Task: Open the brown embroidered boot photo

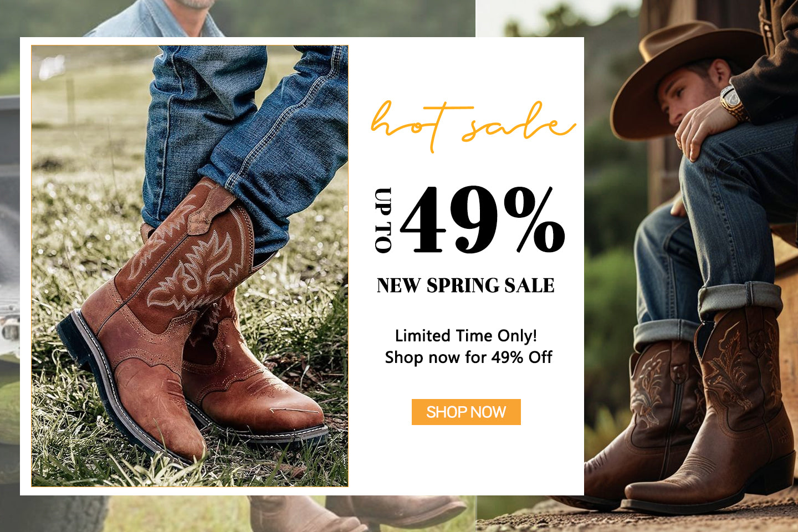Action: click(x=190, y=266)
